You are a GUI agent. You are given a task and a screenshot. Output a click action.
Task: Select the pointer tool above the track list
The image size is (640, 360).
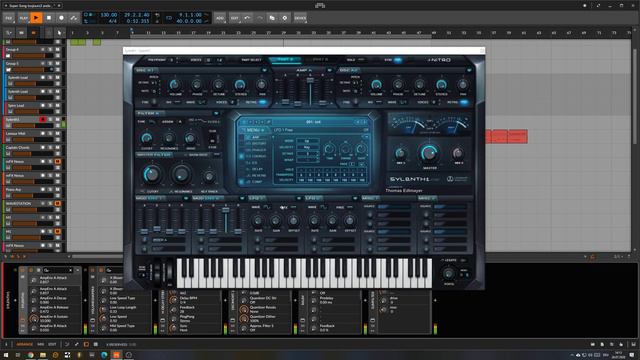pyautogui.click(x=60, y=33)
